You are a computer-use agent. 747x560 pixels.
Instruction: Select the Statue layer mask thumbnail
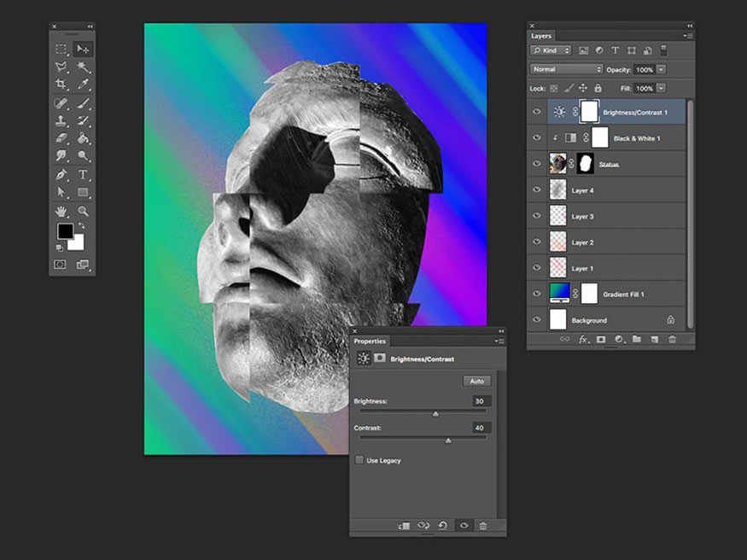pyautogui.click(x=586, y=163)
